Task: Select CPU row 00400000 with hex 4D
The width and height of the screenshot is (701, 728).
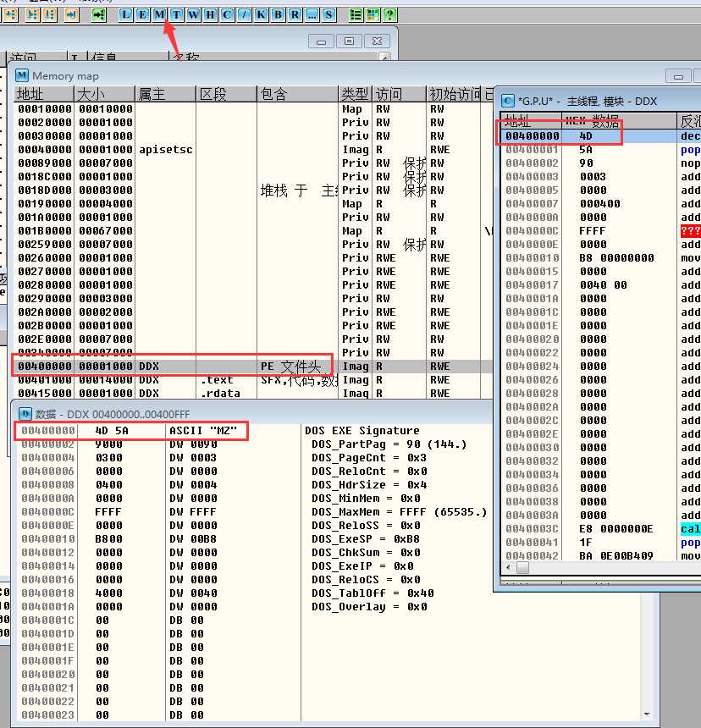Action: [601, 136]
